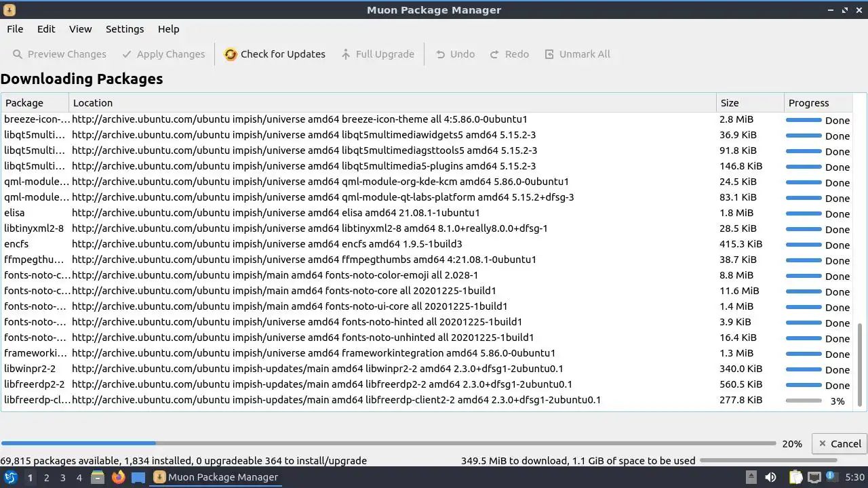
Task: Open the Settings menu
Action: coord(125,29)
